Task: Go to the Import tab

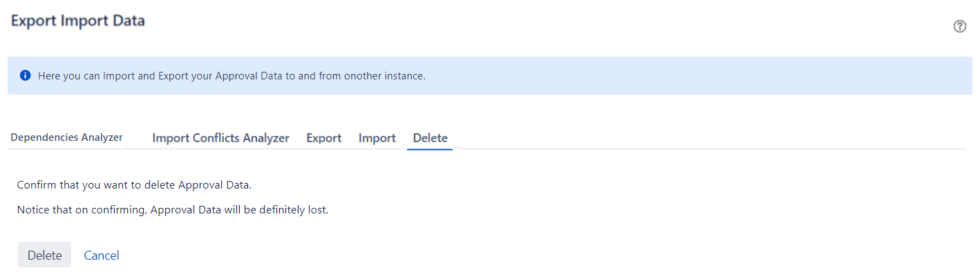Action: [x=377, y=138]
